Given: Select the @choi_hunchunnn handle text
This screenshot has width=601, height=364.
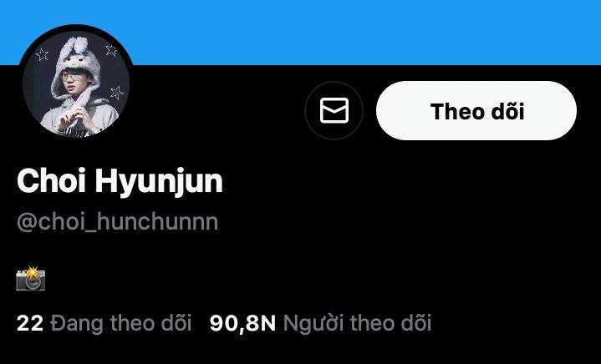Looking at the screenshot, I should pyautogui.click(x=118, y=221).
